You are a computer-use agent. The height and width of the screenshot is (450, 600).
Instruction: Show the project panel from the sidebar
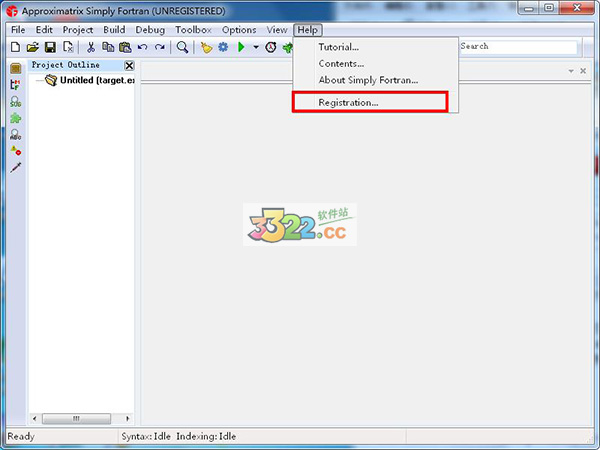coord(16,68)
